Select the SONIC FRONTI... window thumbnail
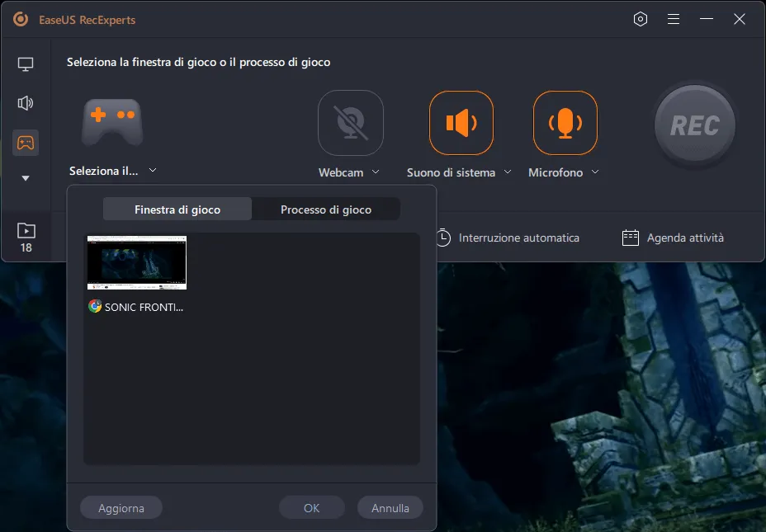This screenshot has width=766, height=532. pos(137,263)
